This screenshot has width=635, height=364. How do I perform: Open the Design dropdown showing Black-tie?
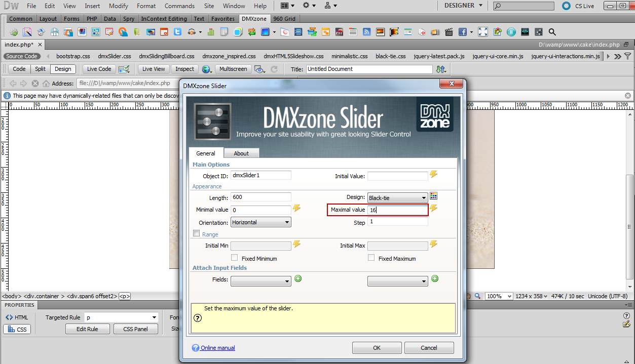(x=398, y=198)
